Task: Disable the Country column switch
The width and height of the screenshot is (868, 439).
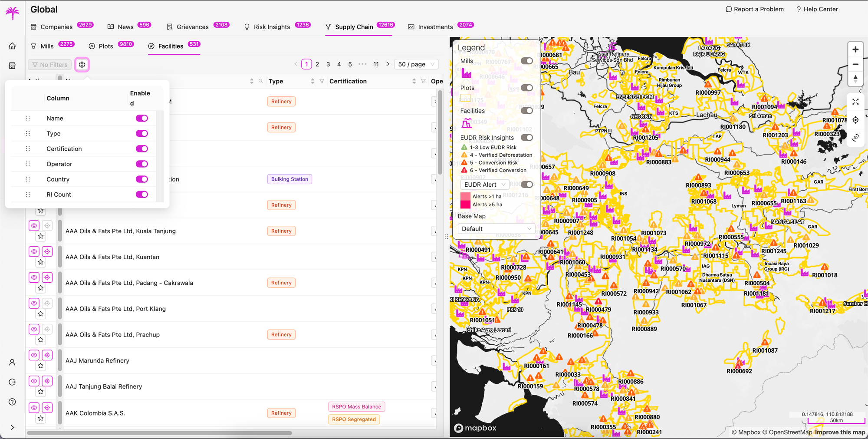Action: (x=141, y=179)
